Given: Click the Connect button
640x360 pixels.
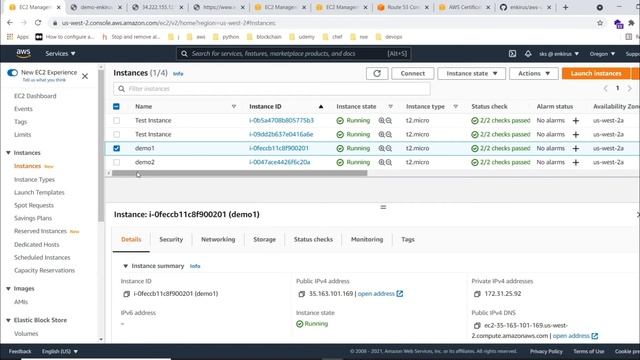Looking at the screenshot, I should [x=413, y=73].
